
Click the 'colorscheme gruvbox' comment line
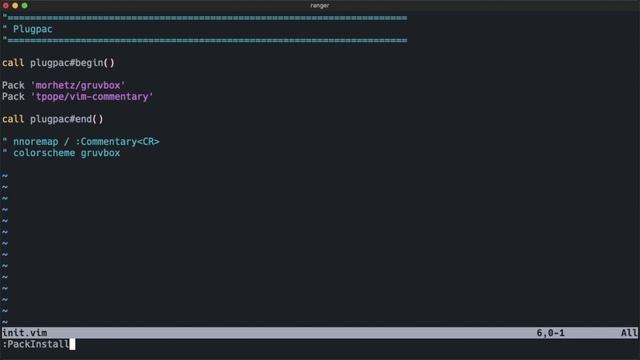pos(61,153)
